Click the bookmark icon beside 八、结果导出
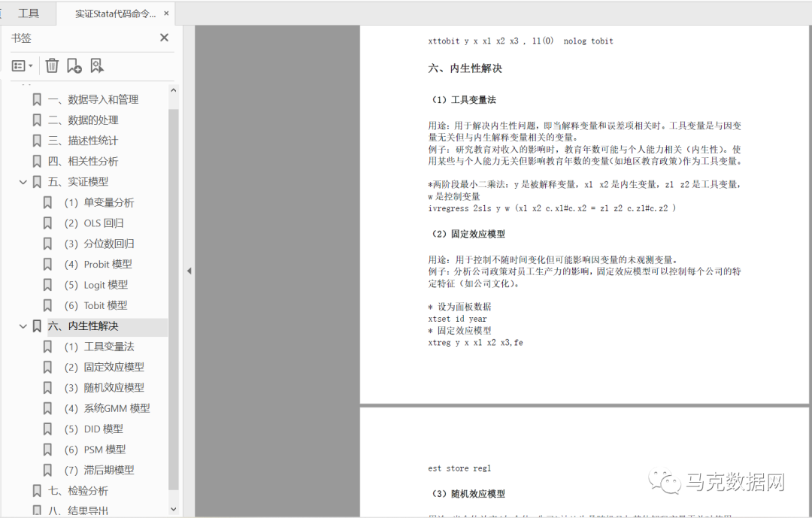Viewport: 812px width, 518px height. tap(37, 510)
